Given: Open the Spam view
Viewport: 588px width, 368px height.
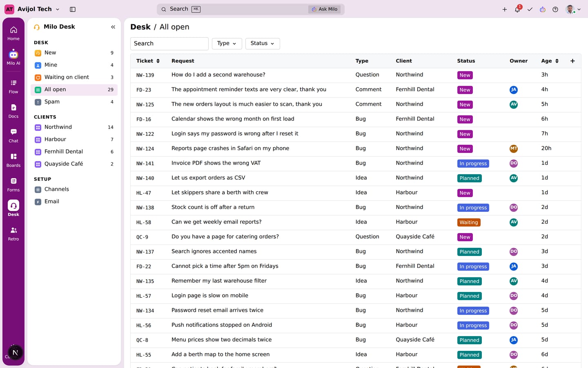Looking at the screenshot, I should tap(74, 102).
